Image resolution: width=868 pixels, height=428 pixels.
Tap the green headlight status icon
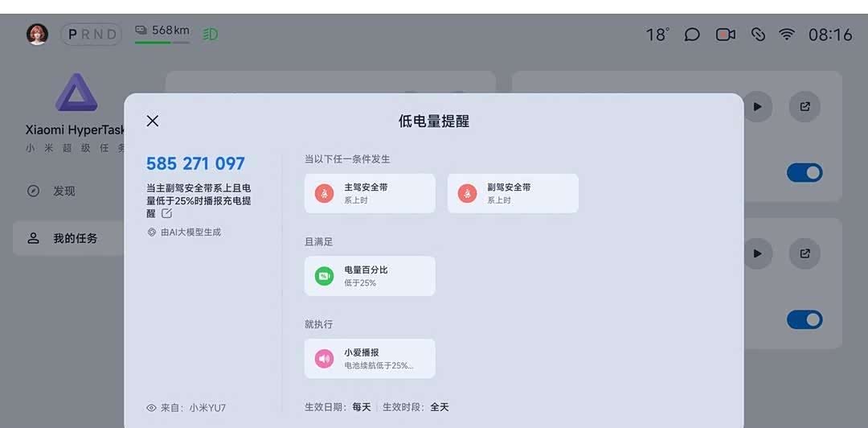point(211,35)
